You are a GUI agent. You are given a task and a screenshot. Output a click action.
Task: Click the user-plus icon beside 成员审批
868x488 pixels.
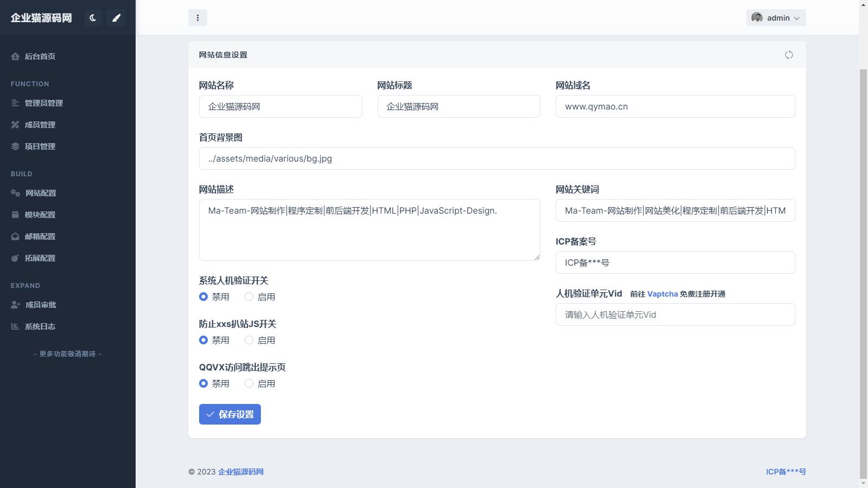coord(15,305)
